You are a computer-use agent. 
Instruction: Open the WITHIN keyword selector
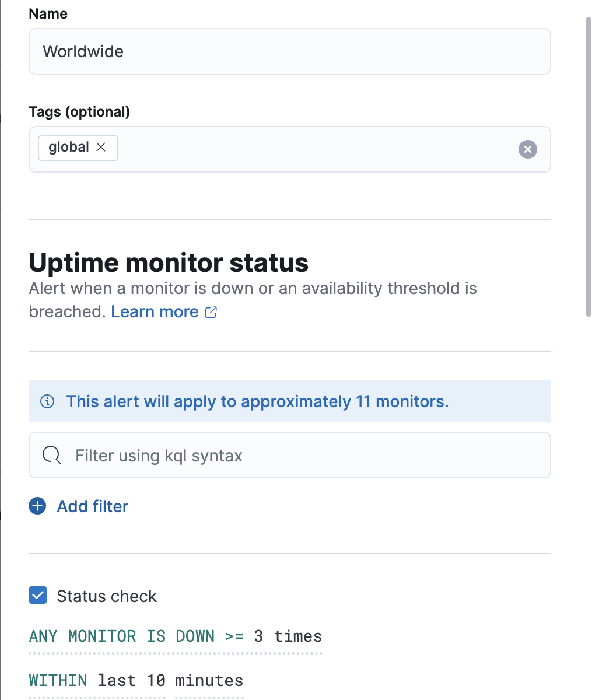58,680
